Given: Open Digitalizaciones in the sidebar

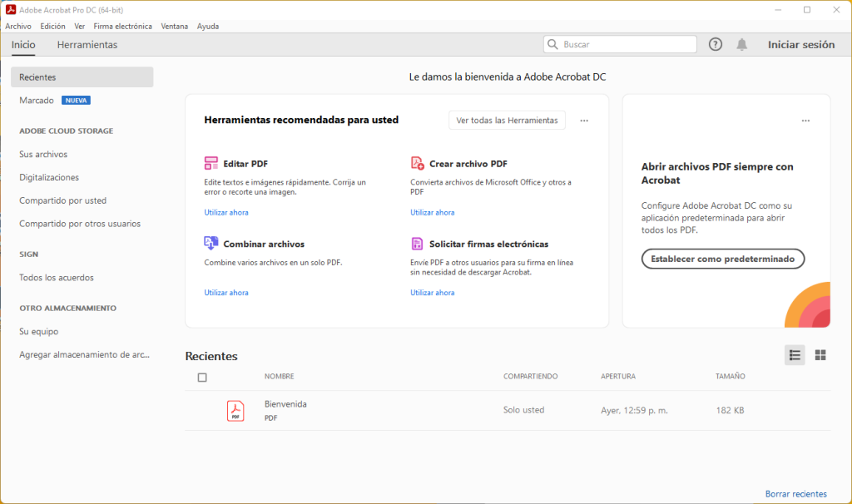Looking at the screenshot, I should (49, 178).
